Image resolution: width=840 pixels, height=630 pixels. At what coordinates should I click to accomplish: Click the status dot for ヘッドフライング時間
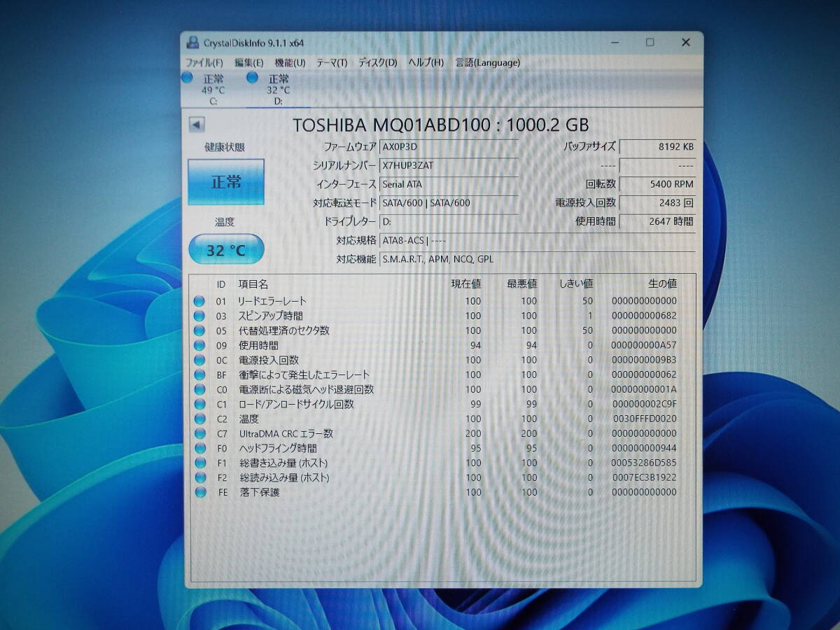coord(200,448)
